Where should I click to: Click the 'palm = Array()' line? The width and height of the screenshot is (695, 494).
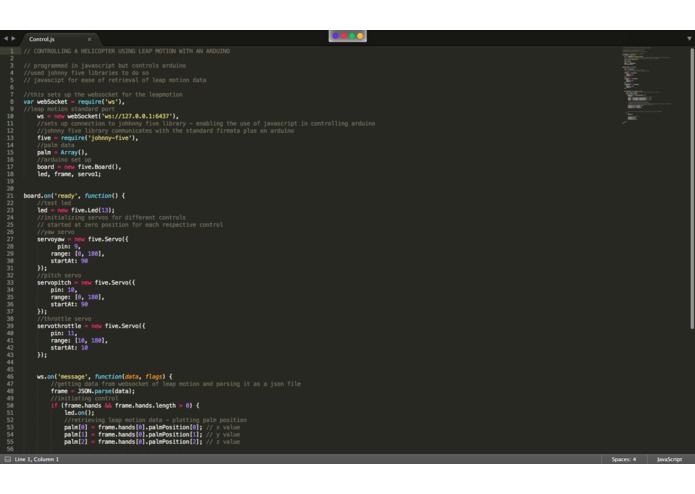tap(62, 152)
